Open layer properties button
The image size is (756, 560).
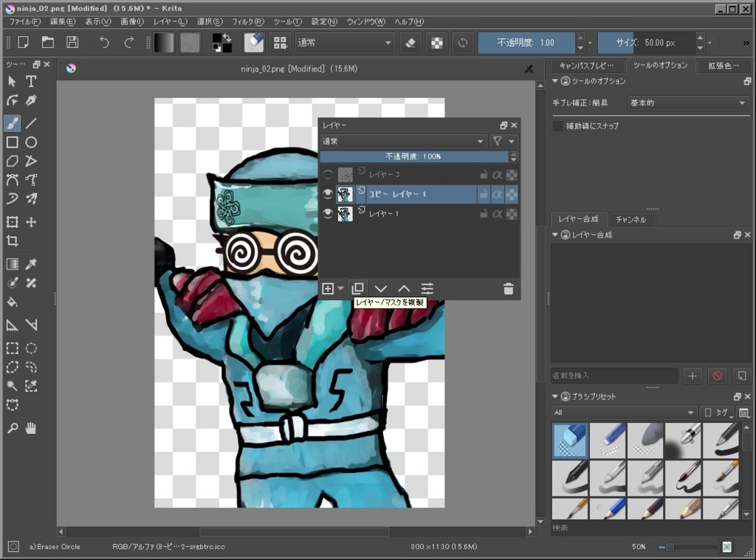coord(427,288)
